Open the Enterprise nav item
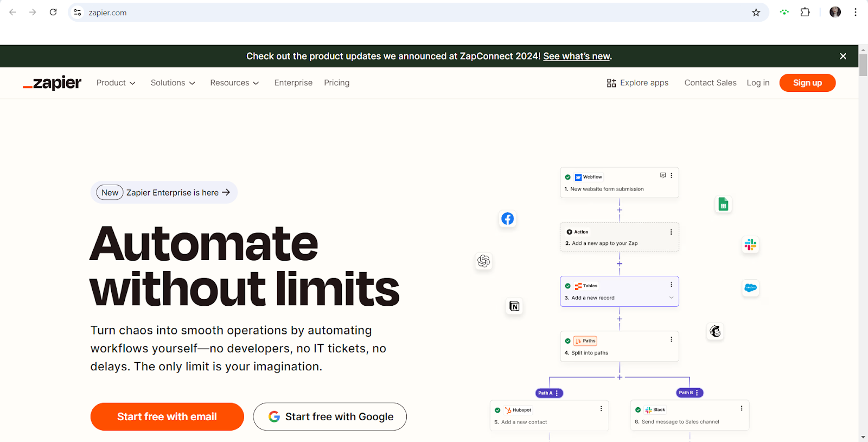The width and height of the screenshot is (868, 442). (293, 83)
